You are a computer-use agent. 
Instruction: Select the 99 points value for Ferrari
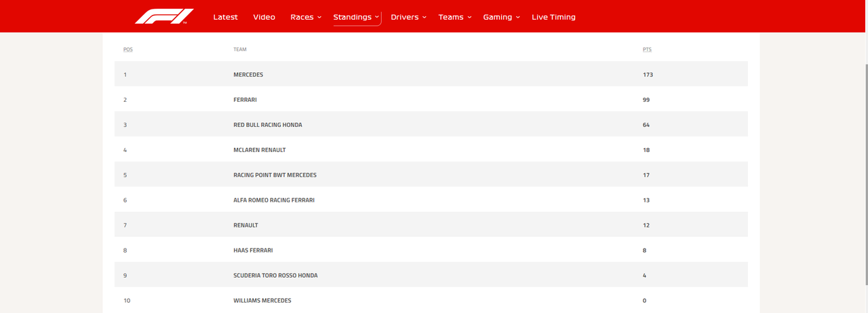pyautogui.click(x=646, y=100)
